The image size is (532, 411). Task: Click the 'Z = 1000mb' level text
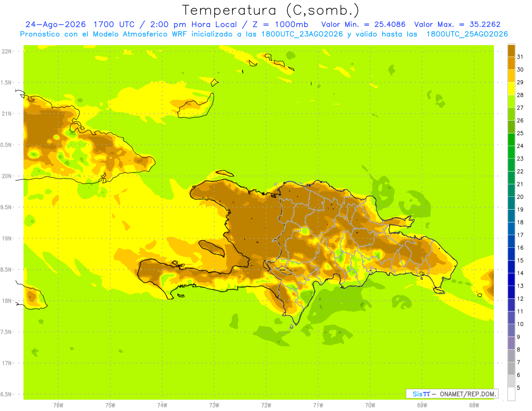[x=280, y=24]
